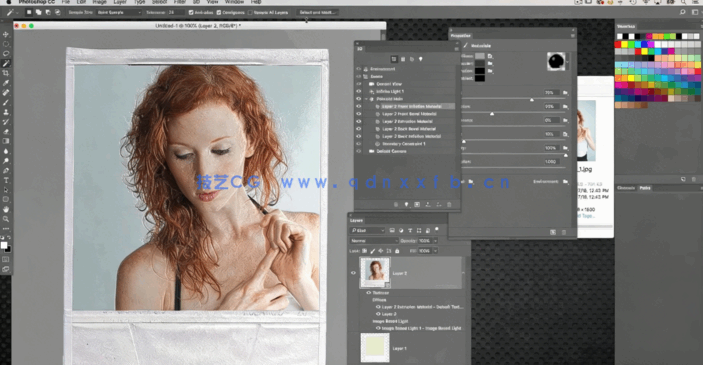Collapse the Polaroid mesh tree node
This screenshot has height=365, width=703.
(366, 99)
